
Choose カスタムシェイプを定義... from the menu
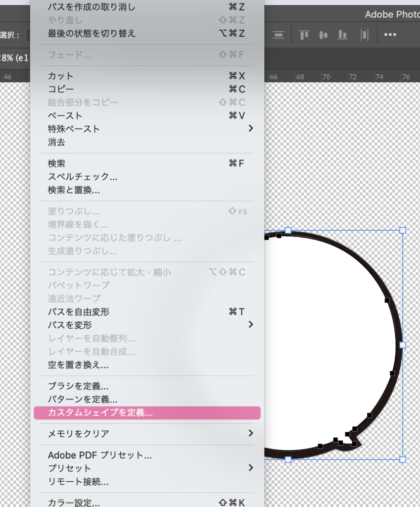[147, 412]
